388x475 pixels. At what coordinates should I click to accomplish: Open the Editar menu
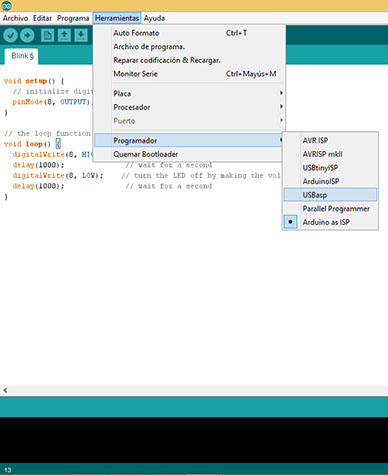[42, 18]
